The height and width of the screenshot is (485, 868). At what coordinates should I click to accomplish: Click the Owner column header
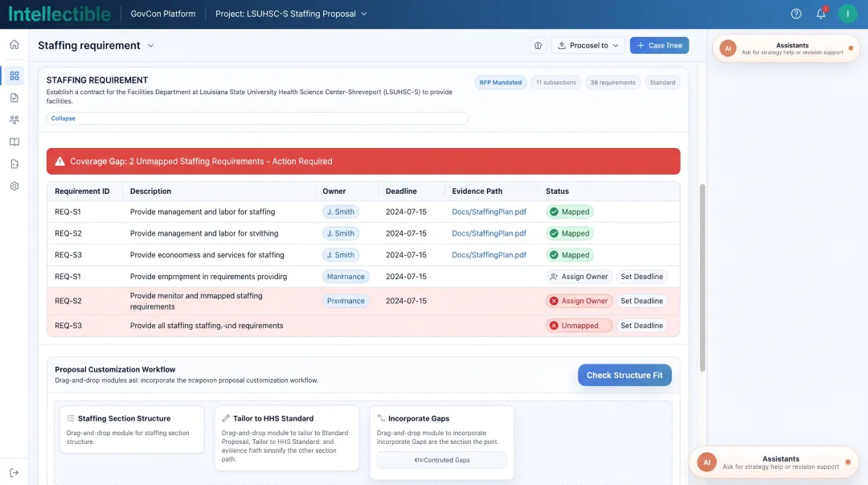(x=334, y=191)
